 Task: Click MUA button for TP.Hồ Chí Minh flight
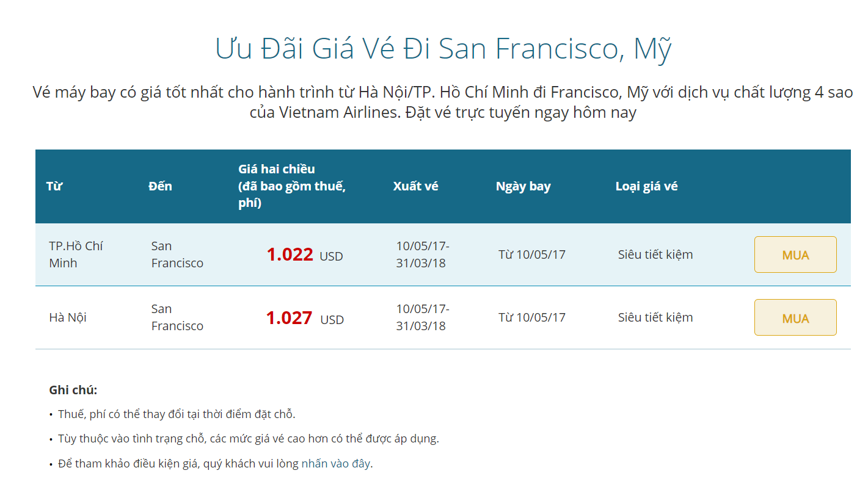(795, 254)
